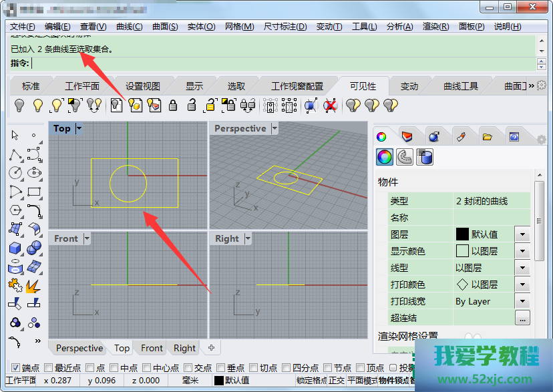Select the Polyline tool in left toolbar
553x392 pixels.
click(15, 154)
